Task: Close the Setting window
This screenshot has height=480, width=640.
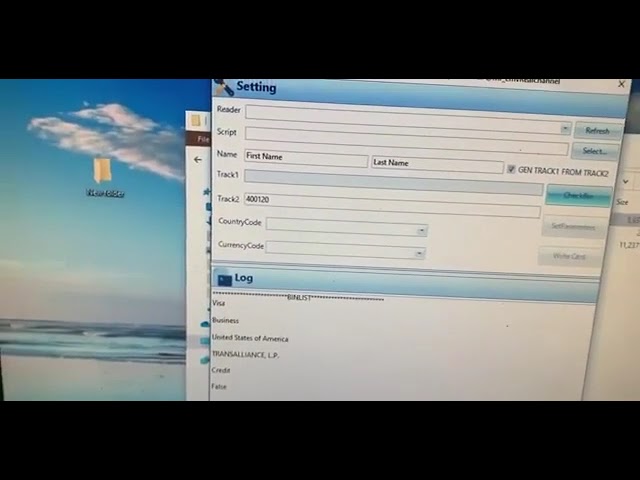Action: pos(621,84)
